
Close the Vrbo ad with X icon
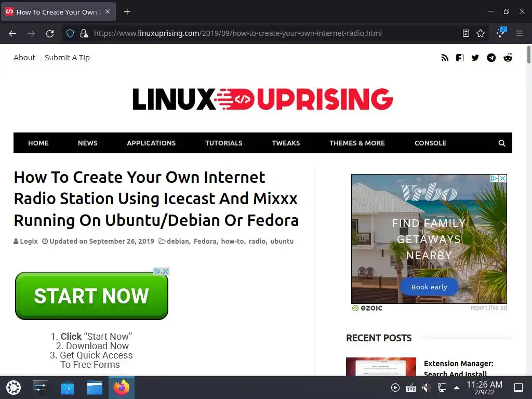pyautogui.click(x=503, y=179)
